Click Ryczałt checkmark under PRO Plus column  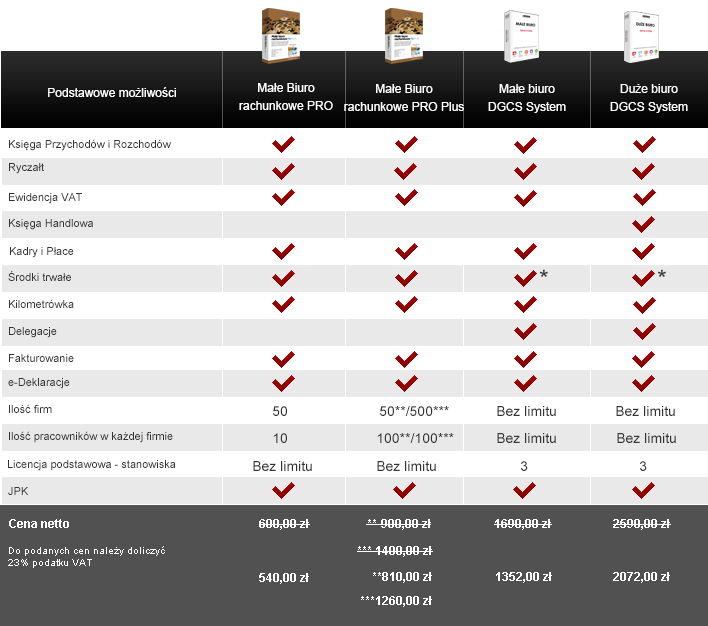pos(405,171)
